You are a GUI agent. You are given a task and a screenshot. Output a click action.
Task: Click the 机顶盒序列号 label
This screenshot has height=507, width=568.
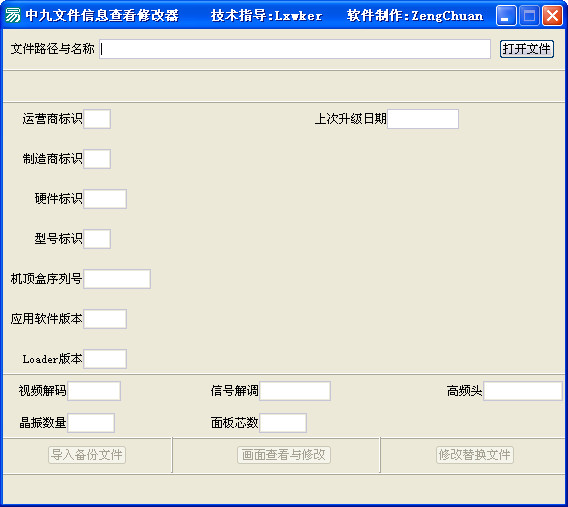[x=46, y=279]
